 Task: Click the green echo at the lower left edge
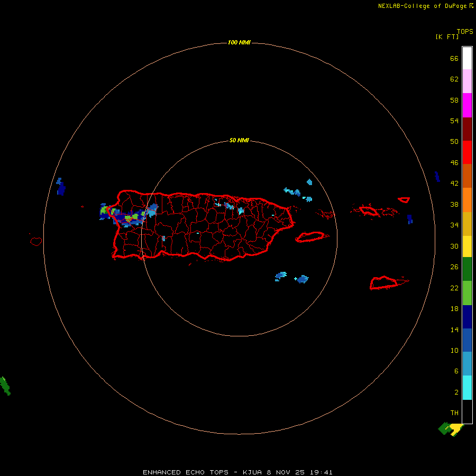5,386
